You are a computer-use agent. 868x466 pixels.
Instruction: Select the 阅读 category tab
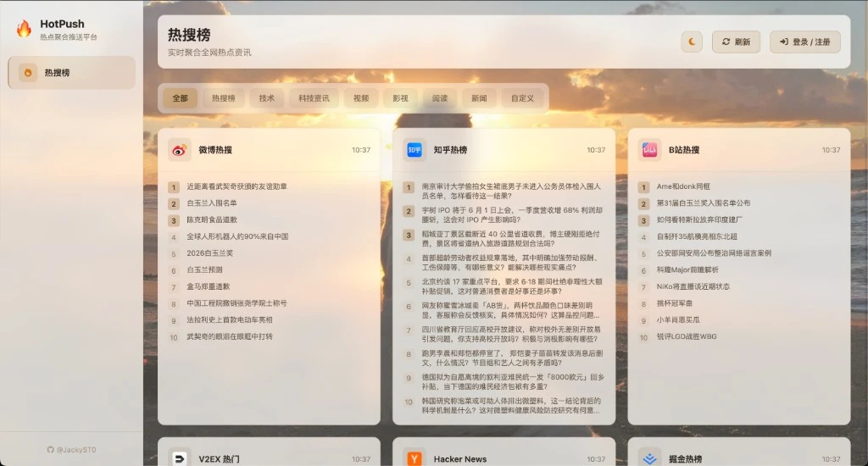click(x=440, y=98)
